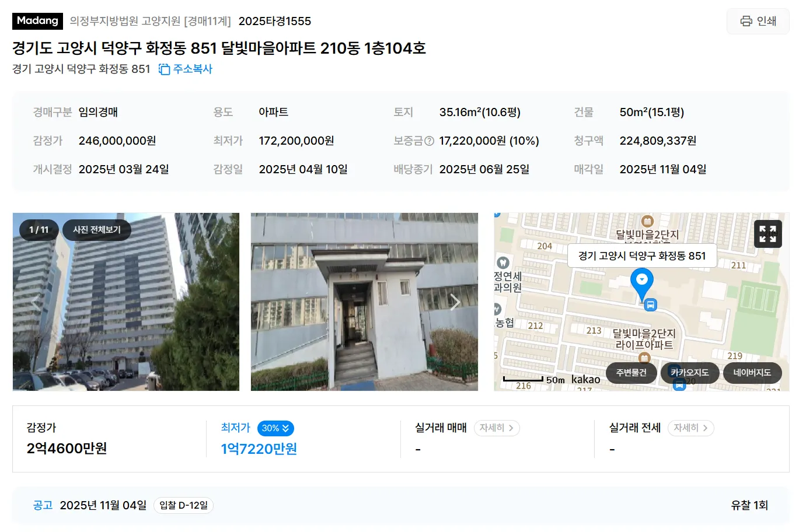Click the bus stop icon below pin

(x=650, y=304)
